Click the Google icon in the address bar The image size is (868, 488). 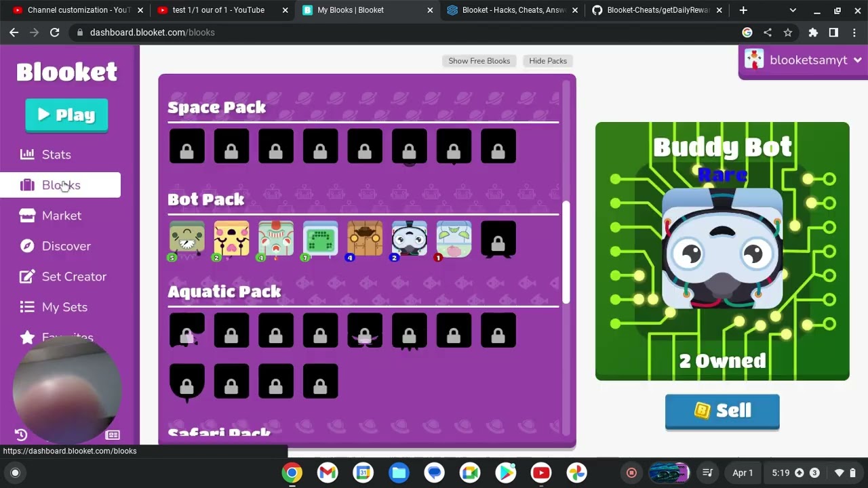747,33
